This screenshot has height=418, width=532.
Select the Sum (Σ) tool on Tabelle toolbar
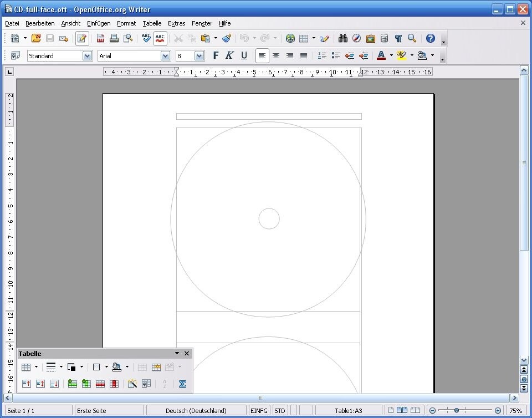[182, 383]
